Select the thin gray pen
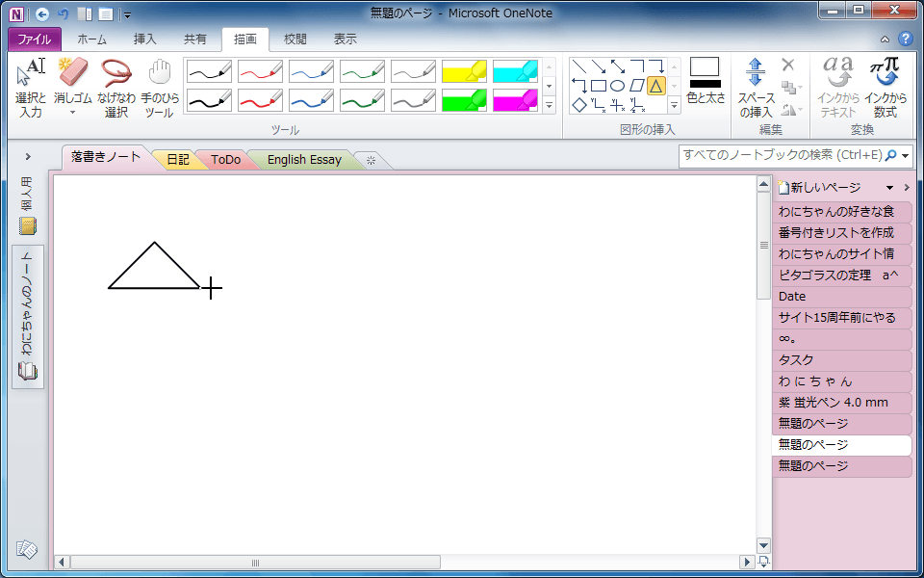Image resolution: width=924 pixels, height=578 pixels. pyautogui.click(x=413, y=71)
